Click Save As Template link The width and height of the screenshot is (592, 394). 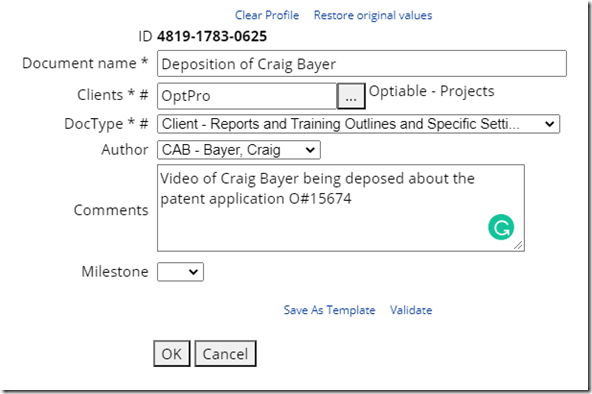point(329,310)
